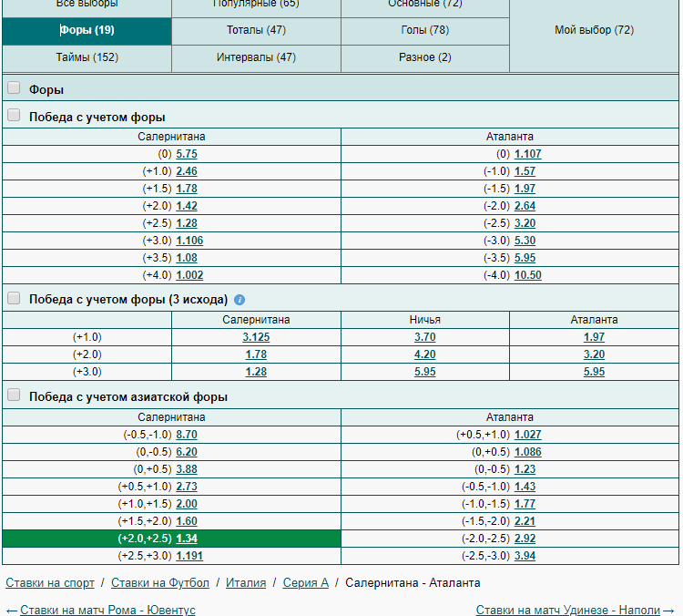Pick Аталанта (0) odds 1.107
Screen dimensions: 683x616
[527, 154]
